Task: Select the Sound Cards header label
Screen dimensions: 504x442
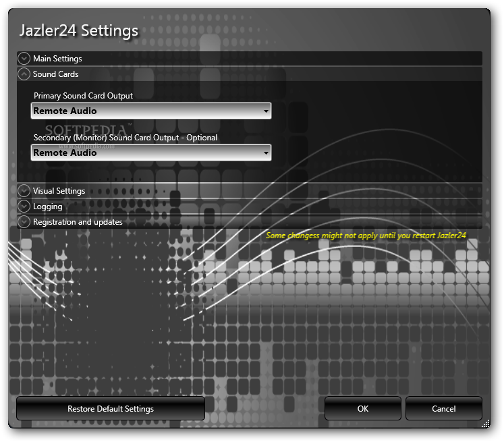Action: [x=55, y=74]
